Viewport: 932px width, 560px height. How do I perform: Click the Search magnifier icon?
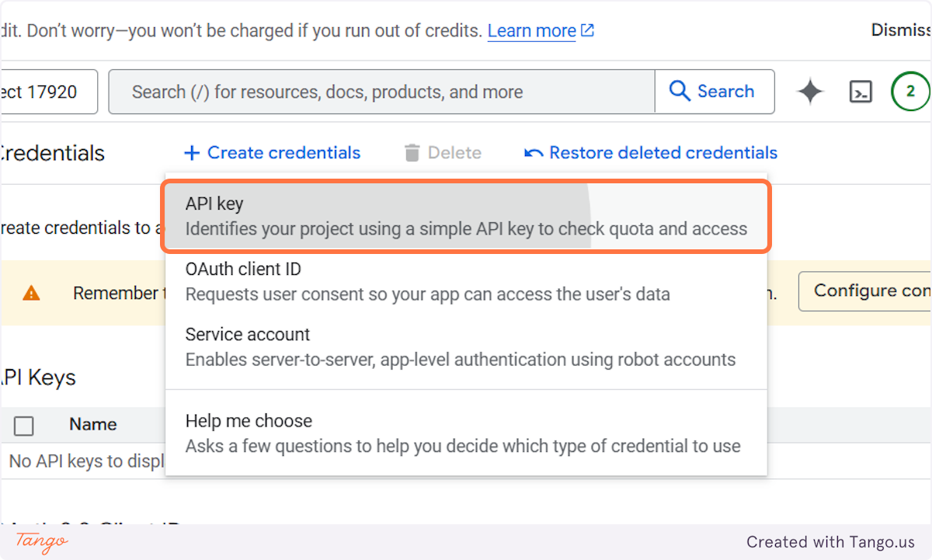680,91
